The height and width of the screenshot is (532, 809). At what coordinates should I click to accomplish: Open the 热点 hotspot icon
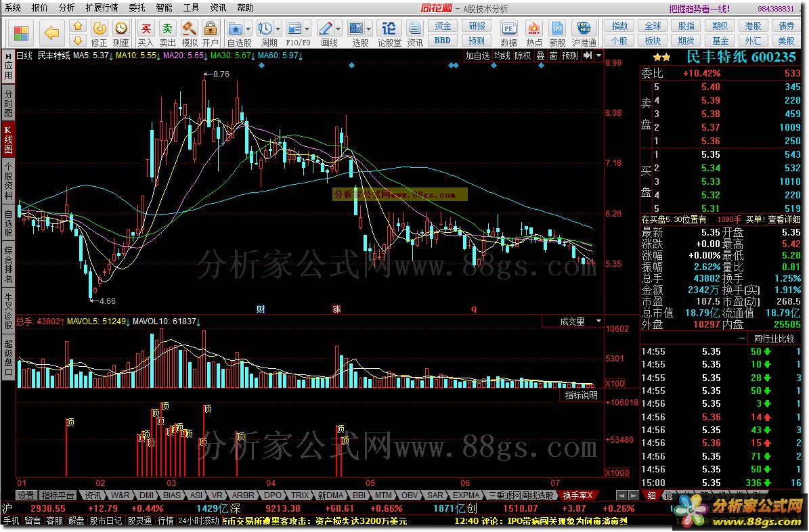click(x=534, y=33)
